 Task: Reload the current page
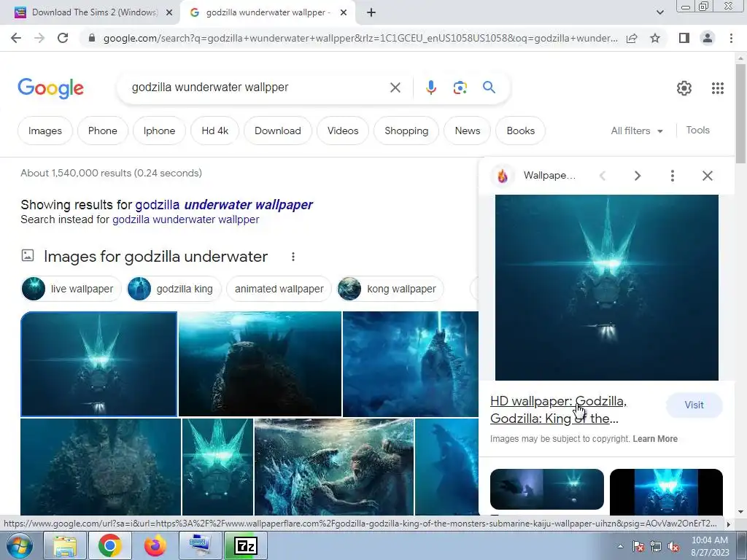(63, 38)
